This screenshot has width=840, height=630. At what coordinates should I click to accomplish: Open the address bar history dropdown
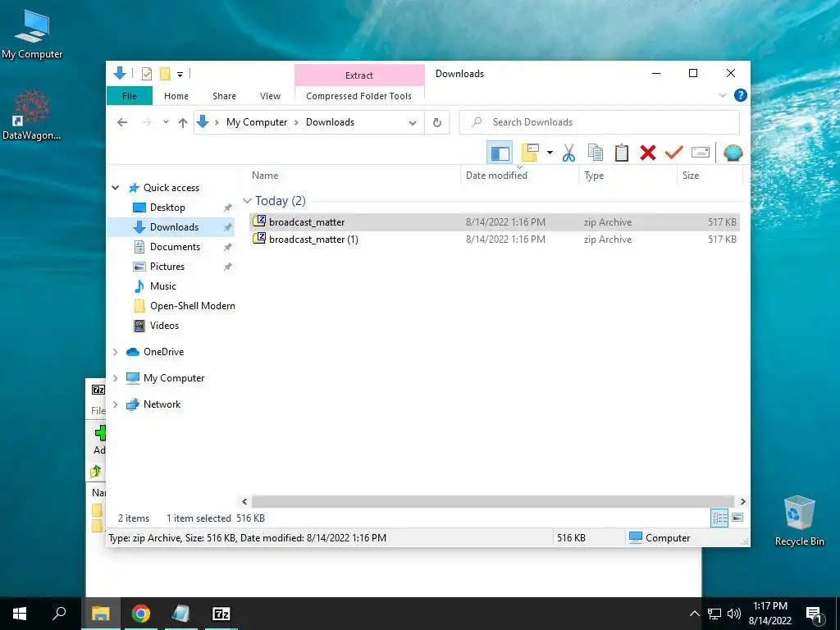click(x=413, y=123)
